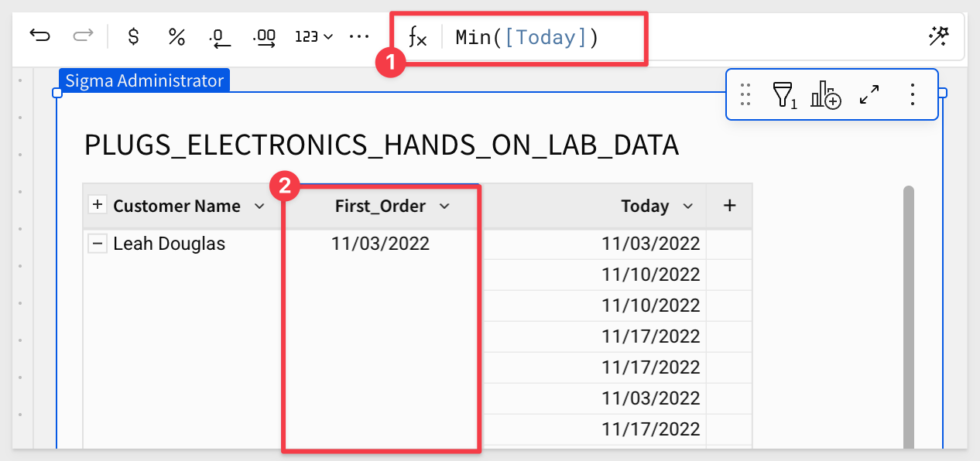
Task: Open the First_Order column dropdown arrow
Action: tap(444, 206)
